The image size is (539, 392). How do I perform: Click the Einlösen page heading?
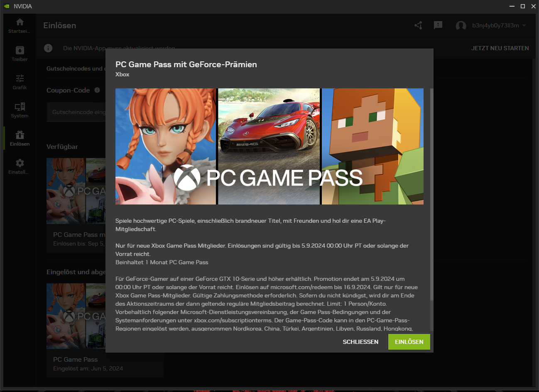(x=60, y=25)
